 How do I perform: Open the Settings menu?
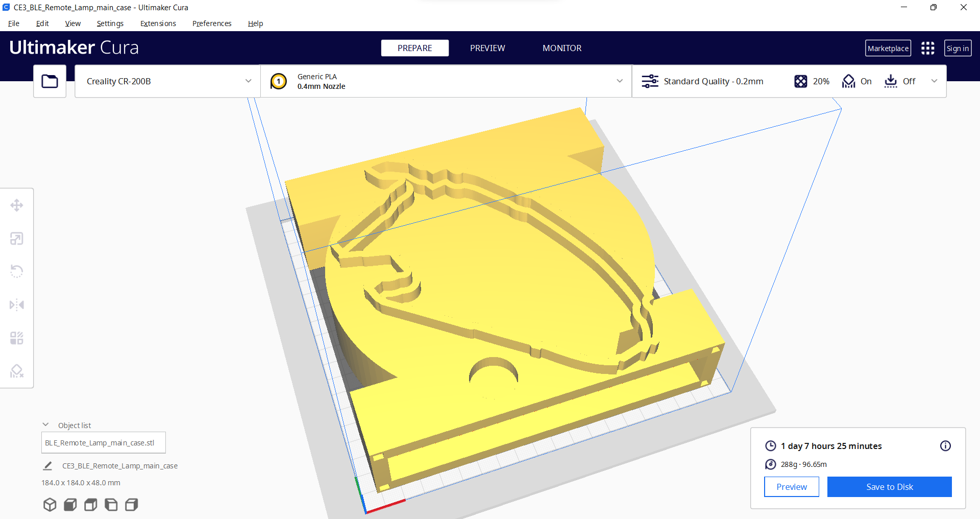[110, 23]
